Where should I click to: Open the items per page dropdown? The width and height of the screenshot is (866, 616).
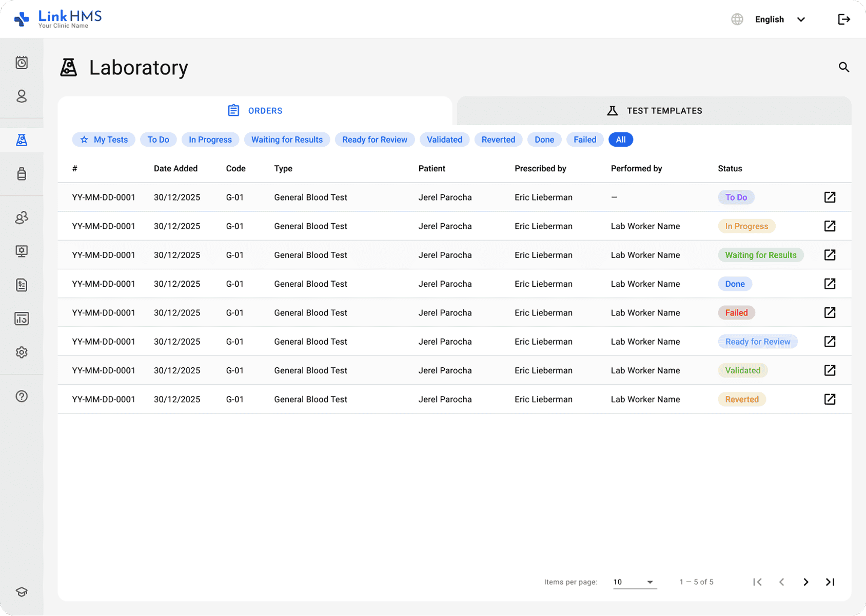[x=635, y=582]
